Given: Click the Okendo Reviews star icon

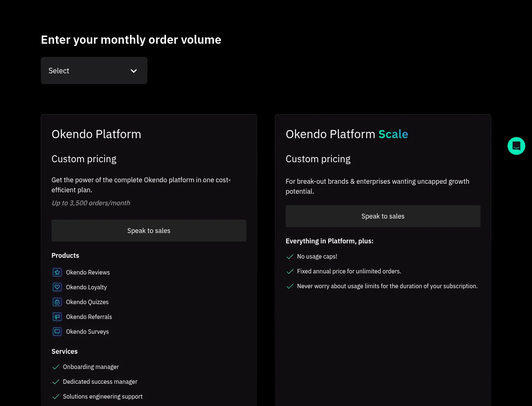Looking at the screenshot, I should click(x=57, y=272).
